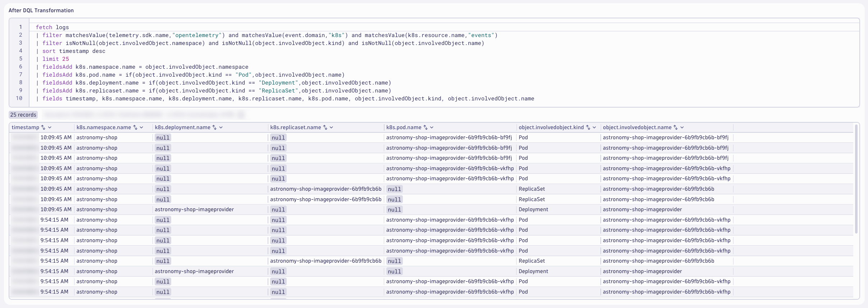Open the k8s.replicaset.name column chevron menu
The width and height of the screenshot is (868, 308).
[331, 127]
